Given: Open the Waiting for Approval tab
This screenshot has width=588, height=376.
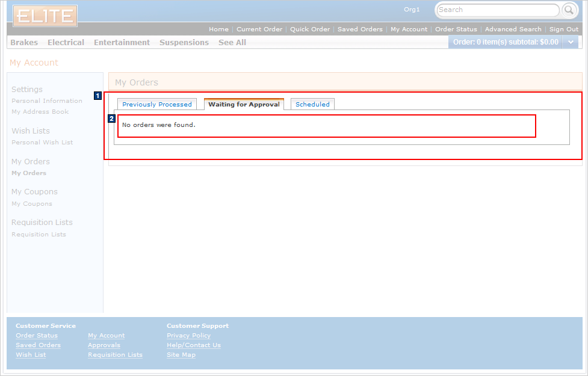Looking at the screenshot, I should [244, 103].
